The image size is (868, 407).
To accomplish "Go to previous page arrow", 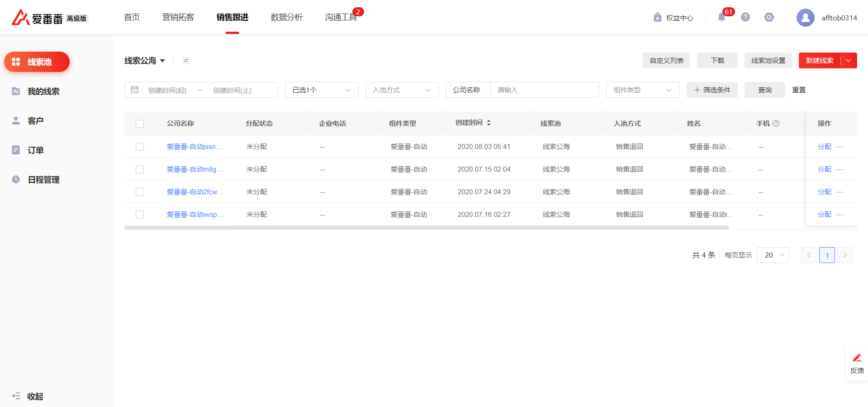I will 809,255.
